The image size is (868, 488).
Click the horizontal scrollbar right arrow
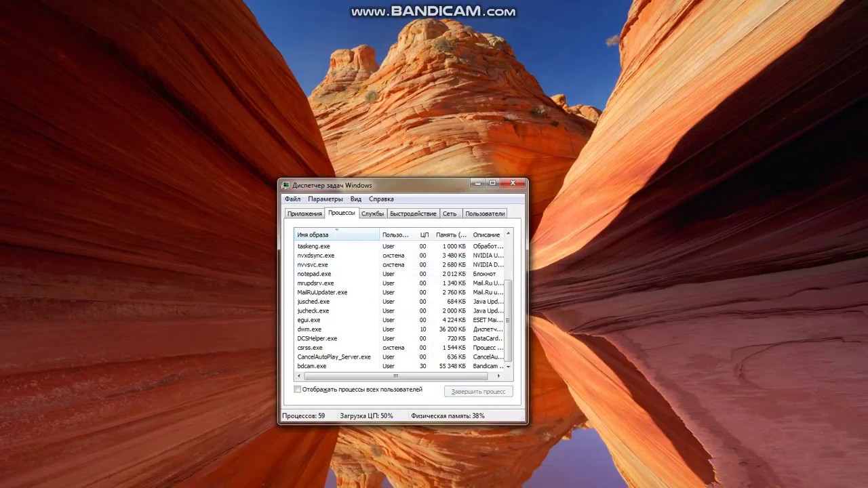(499, 376)
